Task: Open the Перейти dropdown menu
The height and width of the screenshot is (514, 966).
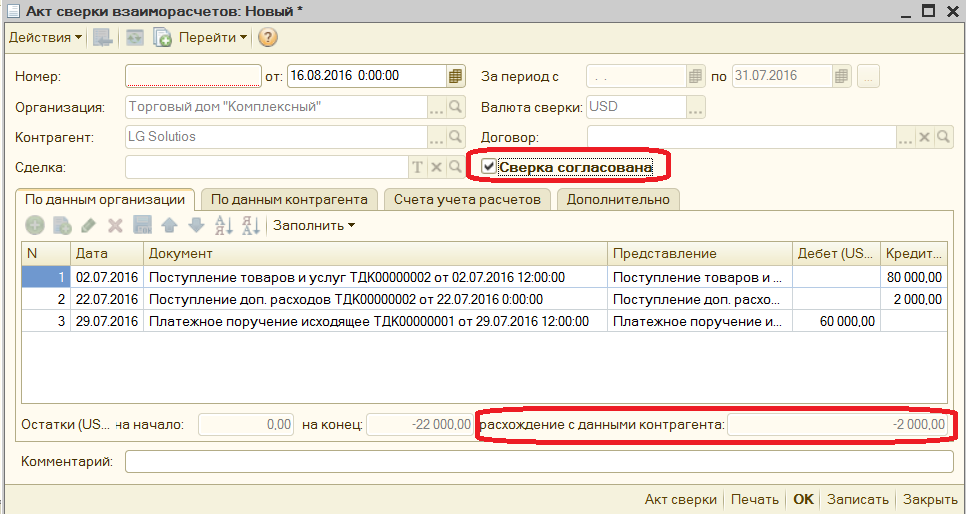Action: [213, 38]
